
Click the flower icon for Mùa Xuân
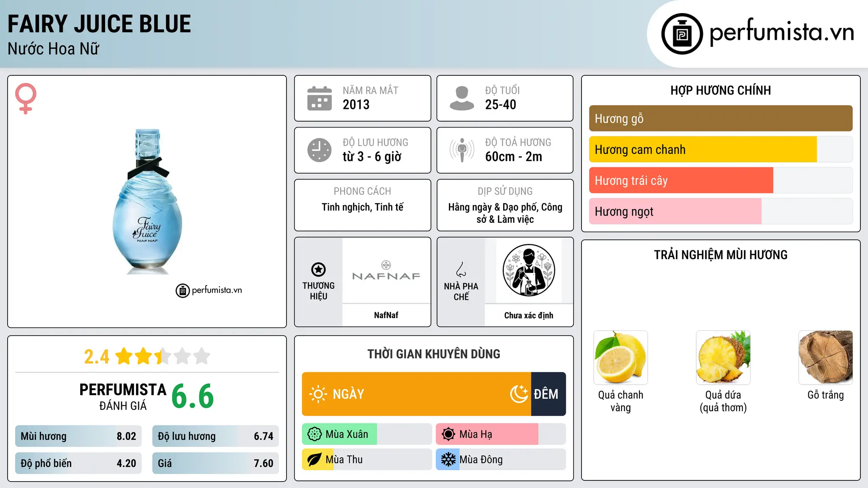coord(314,434)
